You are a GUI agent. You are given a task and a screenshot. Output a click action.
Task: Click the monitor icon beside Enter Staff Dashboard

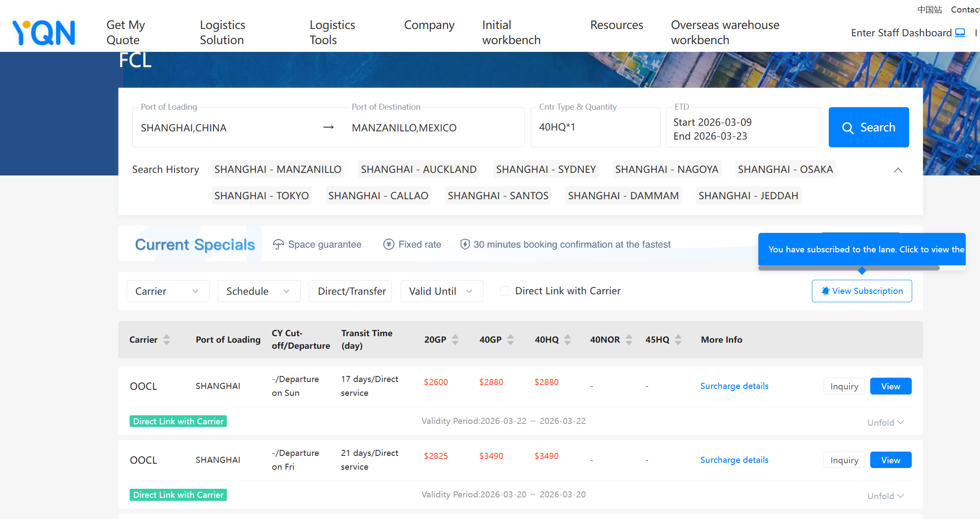click(x=961, y=32)
